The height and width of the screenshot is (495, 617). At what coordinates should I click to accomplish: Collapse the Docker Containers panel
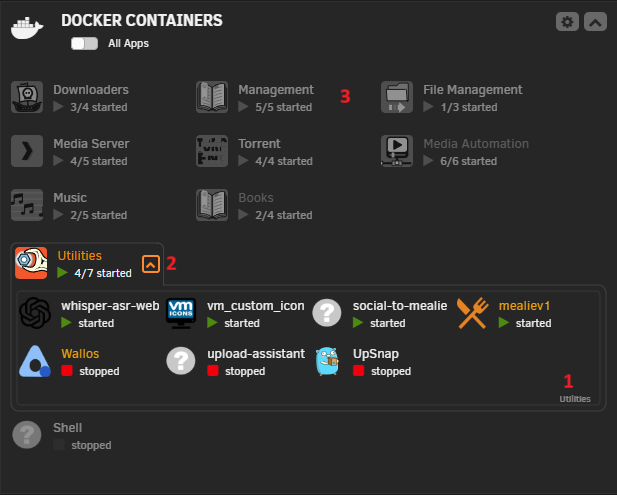pyautogui.click(x=595, y=22)
